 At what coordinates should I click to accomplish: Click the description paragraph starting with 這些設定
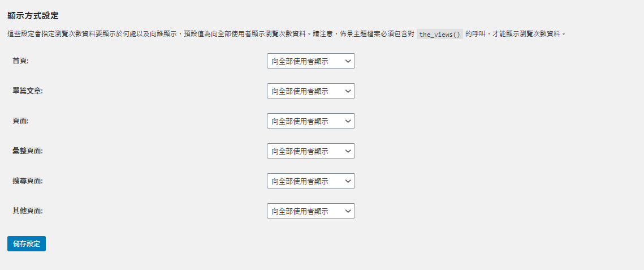[209, 34]
